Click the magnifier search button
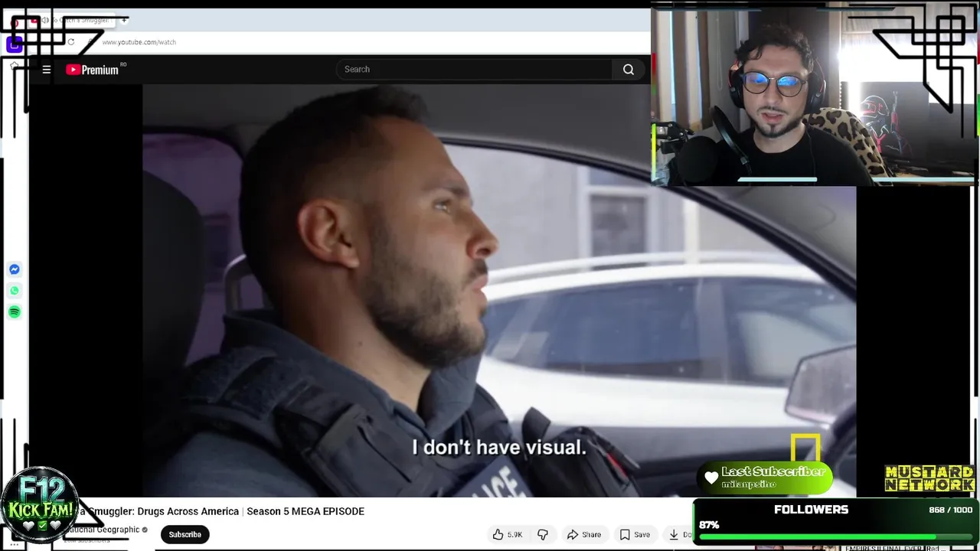The height and width of the screenshot is (551, 980). tap(629, 70)
